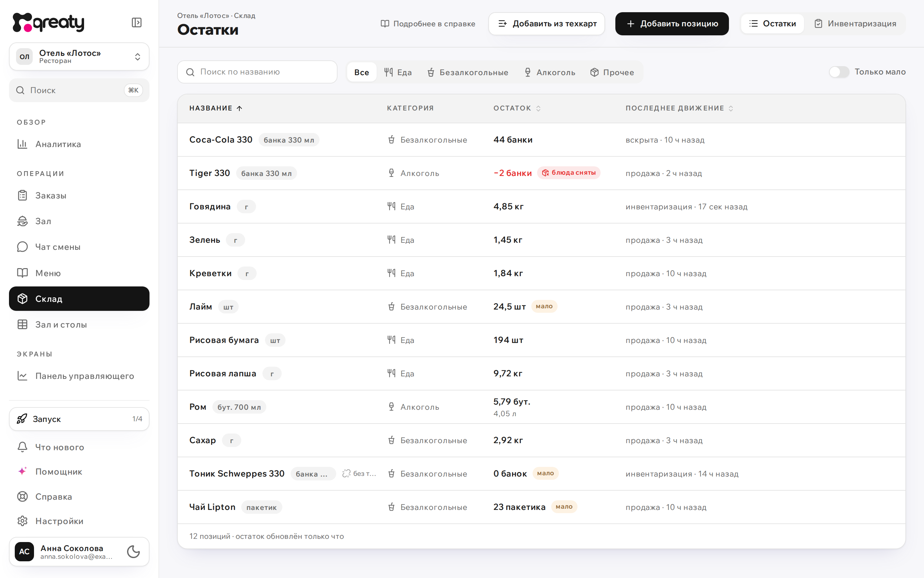Open the Запуск launch checklist
The width and height of the screenshot is (924, 578).
pos(79,419)
